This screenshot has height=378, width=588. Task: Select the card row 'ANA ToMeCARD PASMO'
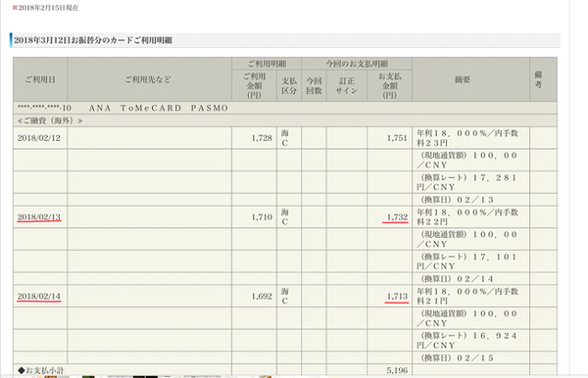pos(285,108)
